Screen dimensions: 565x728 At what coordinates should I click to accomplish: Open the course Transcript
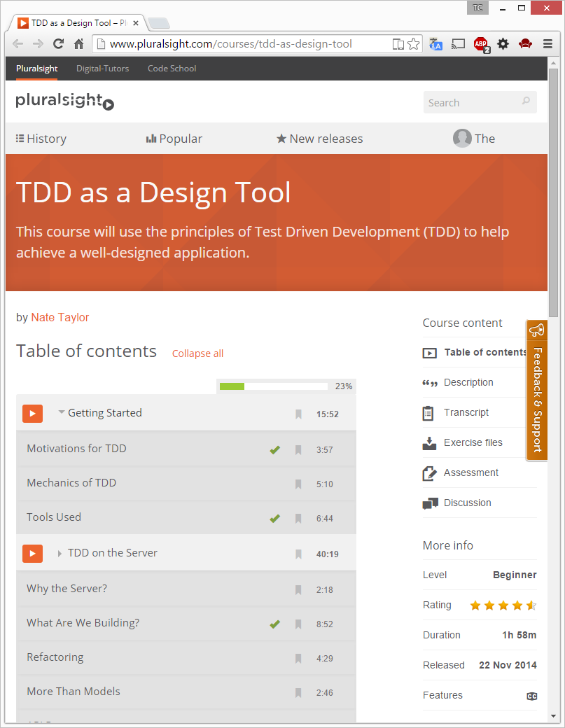tap(466, 412)
